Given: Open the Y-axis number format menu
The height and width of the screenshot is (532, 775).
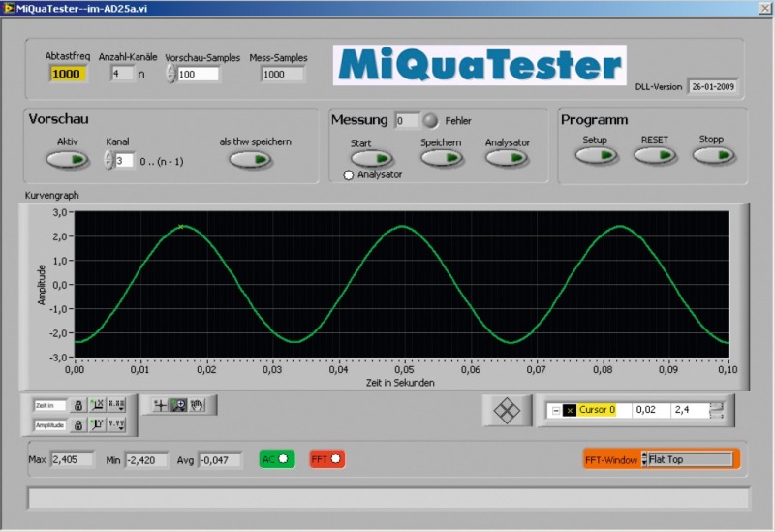Looking at the screenshot, I should pos(116,424).
